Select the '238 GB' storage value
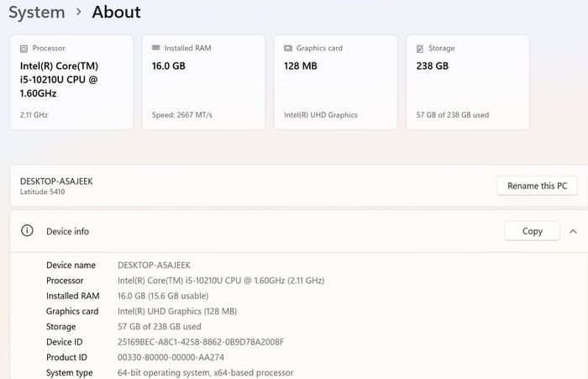This screenshot has width=588, height=379. point(432,66)
